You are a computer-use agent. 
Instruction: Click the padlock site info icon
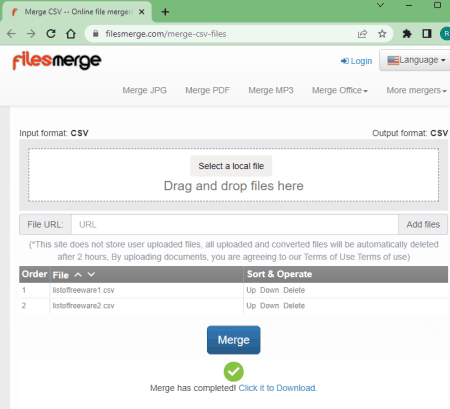pos(96,34)
